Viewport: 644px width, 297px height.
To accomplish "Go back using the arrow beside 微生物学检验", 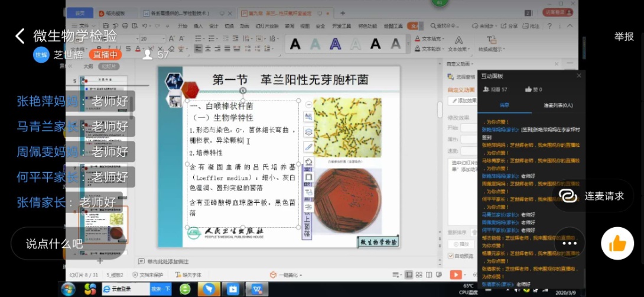I will [19, 36].
